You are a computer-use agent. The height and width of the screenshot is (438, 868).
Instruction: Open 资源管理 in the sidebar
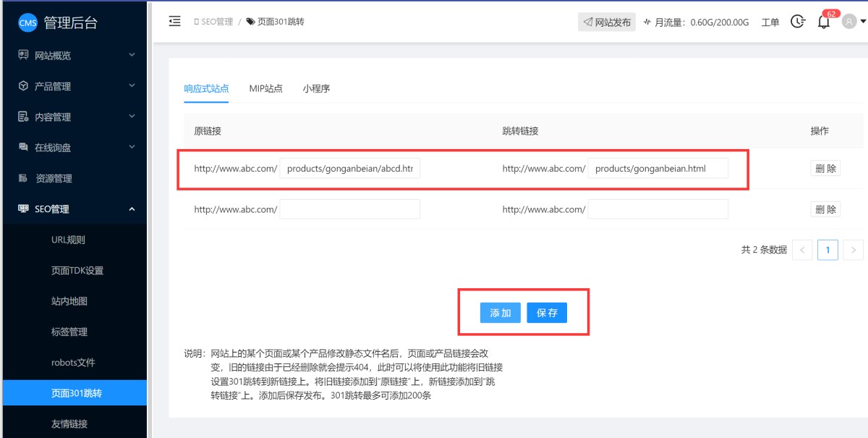tap(54, 178)
